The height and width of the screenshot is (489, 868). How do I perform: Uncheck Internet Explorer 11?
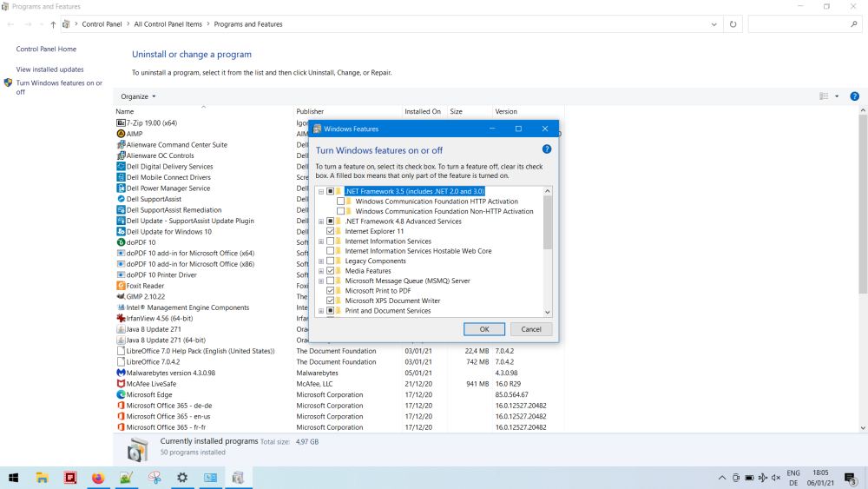point(331,231)
